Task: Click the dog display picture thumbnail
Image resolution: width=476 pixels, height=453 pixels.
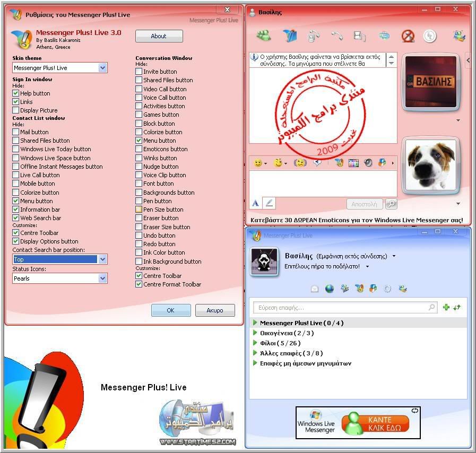Action: (x=431, y=165)
